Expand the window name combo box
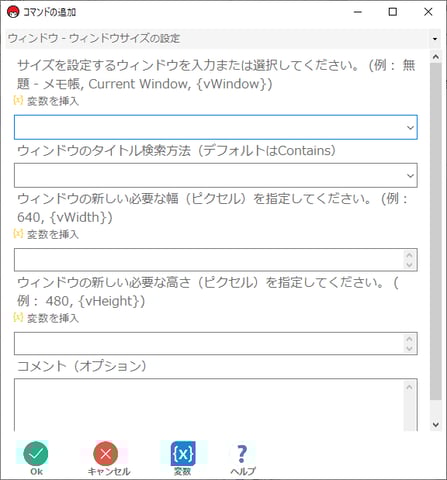447x480 pixels. [410, 127]
